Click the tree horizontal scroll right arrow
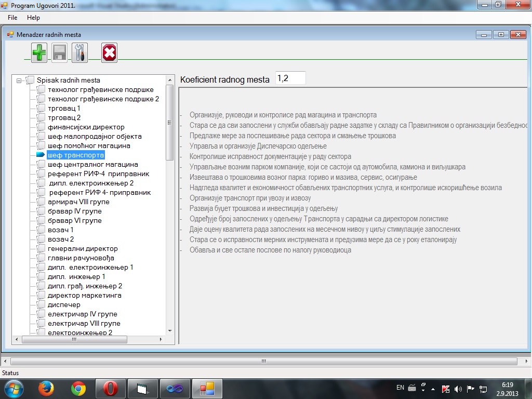 (x=161, y=339)
